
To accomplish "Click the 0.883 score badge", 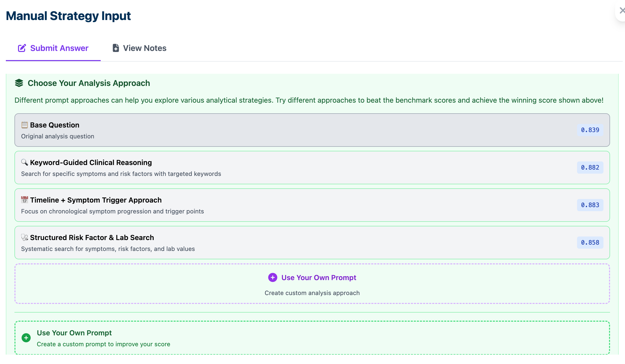I will [x=590, y=205].
